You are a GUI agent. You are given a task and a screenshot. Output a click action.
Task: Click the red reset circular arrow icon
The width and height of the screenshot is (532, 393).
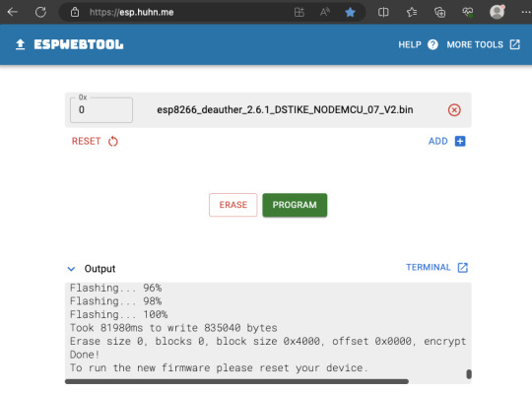[x=113, y=141]
